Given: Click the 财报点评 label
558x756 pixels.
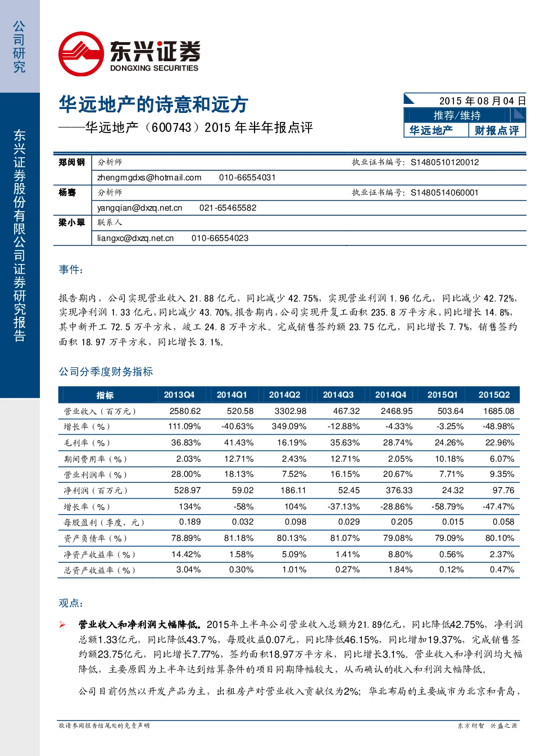Looking at the screenshot, I should [x=497, y=130].
